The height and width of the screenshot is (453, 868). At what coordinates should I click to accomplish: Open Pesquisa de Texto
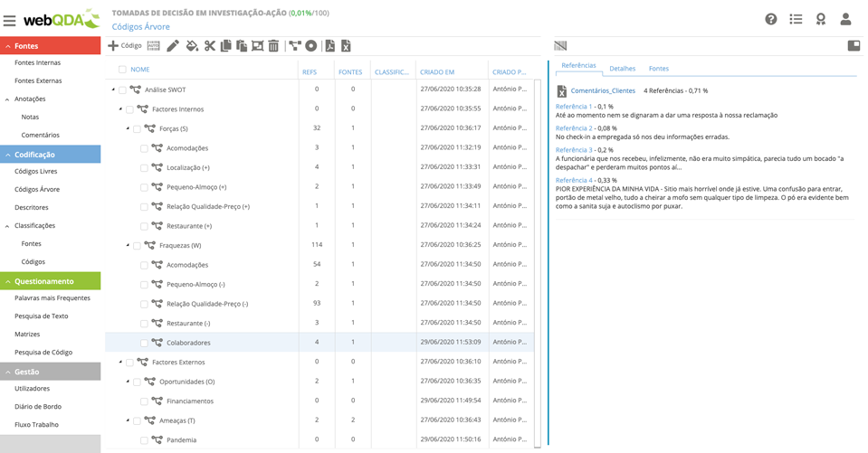click(x=42, y=316)
